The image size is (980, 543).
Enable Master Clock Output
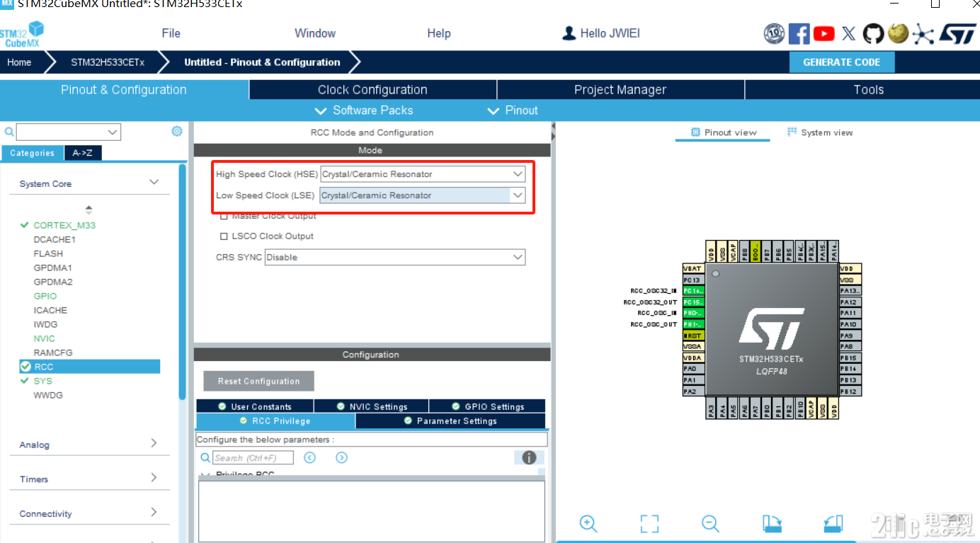224,216
